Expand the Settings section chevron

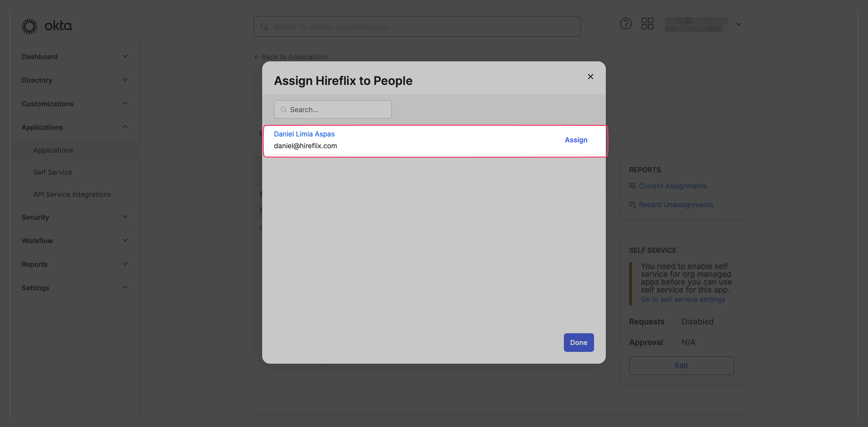point(125,288)
